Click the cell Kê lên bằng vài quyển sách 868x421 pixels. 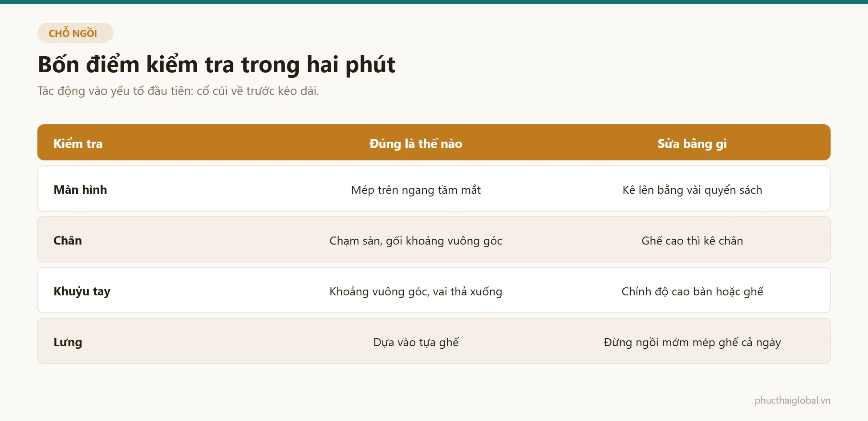[692, 190]
